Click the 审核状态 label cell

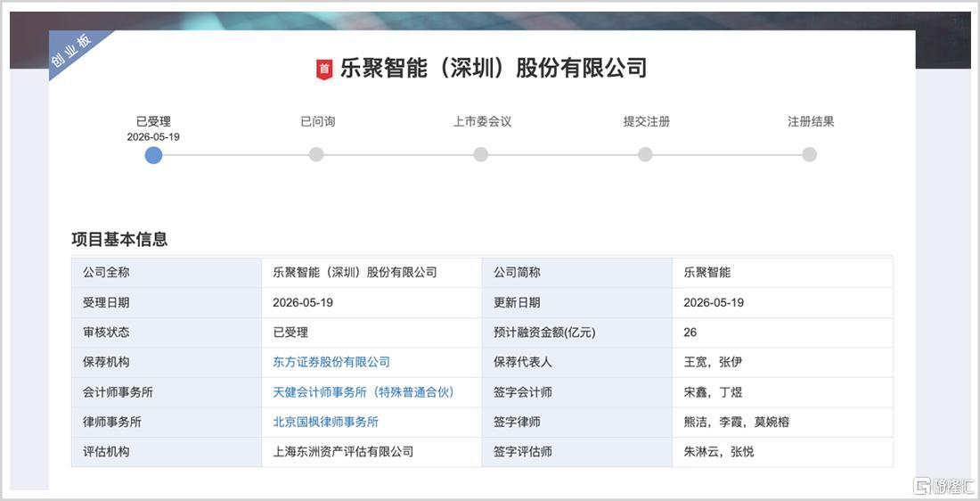[167, 333]
